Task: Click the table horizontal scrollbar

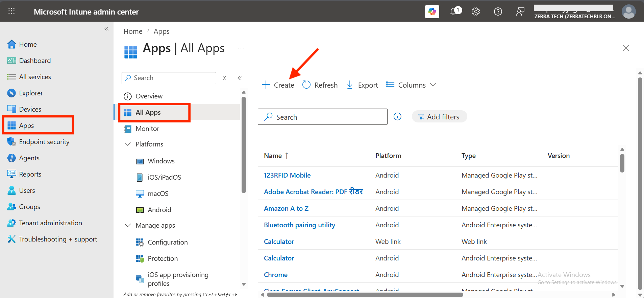Action: pyautogui.click(x=365, y=295)
